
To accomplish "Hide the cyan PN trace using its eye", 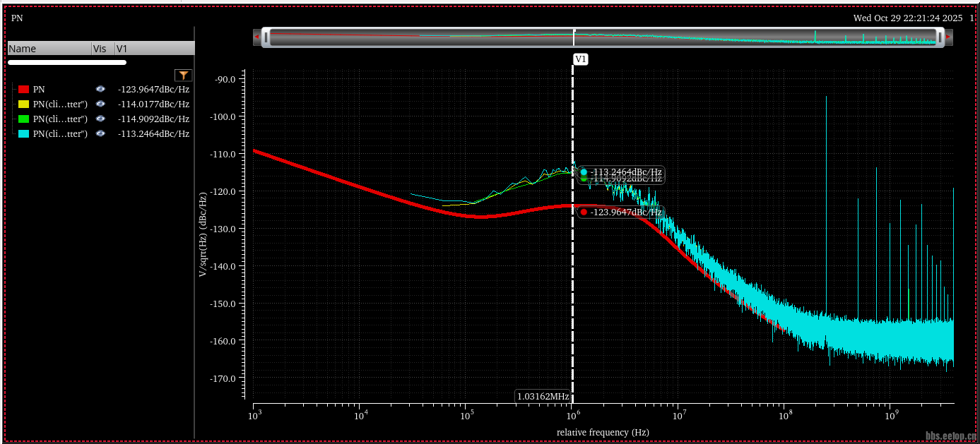I will tap(100, 134).
